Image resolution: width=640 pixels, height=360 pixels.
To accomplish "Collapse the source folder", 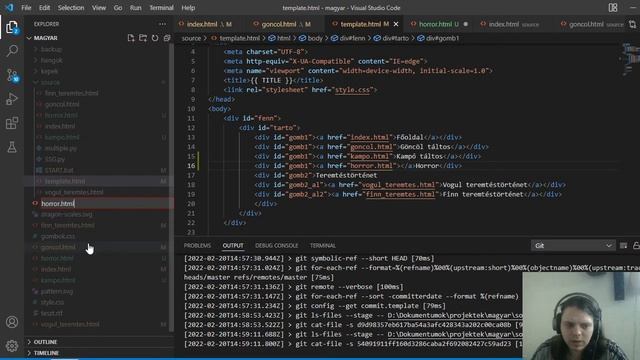I will click(50, 82).
